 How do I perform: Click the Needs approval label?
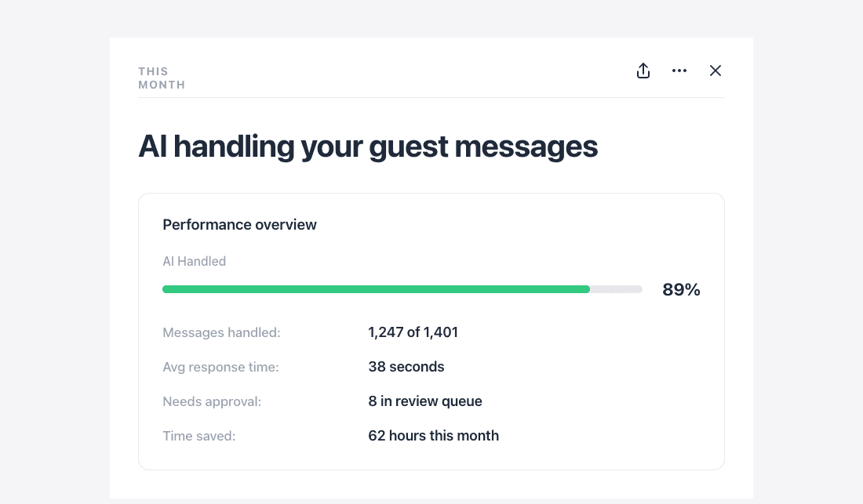coord(212,402)
